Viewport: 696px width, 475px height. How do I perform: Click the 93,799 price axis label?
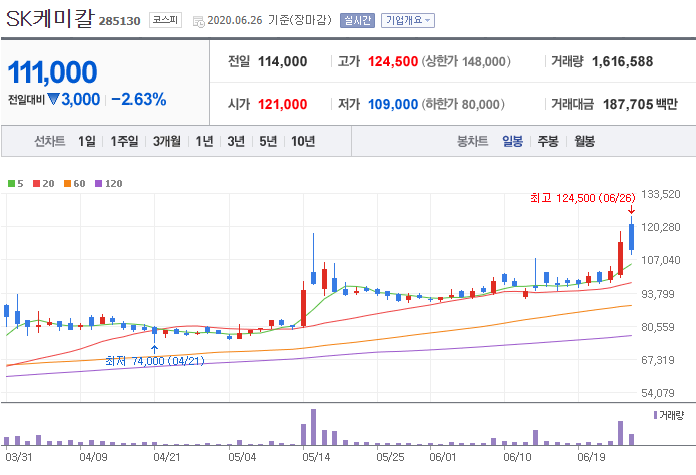pyautogui.click(x=658, y=294)
